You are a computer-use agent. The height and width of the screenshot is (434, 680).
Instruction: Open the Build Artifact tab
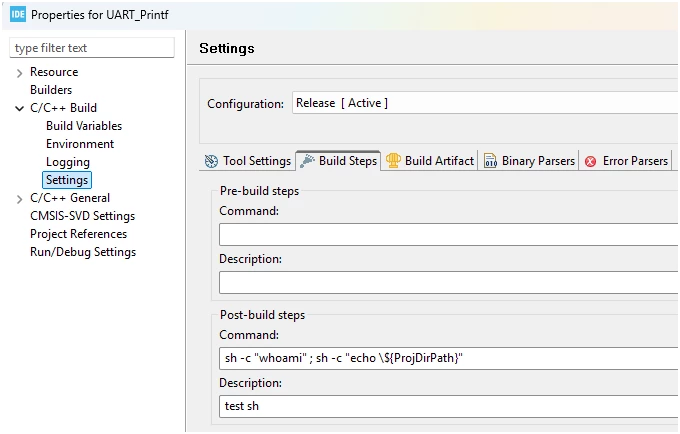pos(429,161)
